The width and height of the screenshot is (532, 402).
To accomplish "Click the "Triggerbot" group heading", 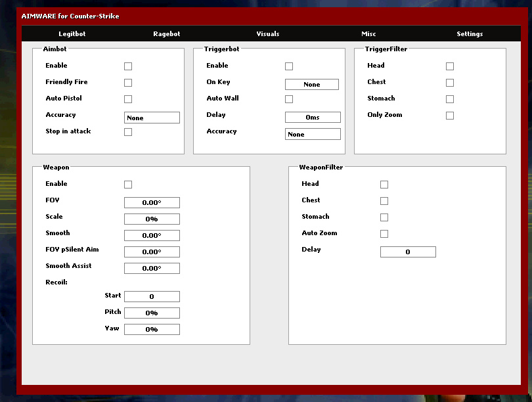I will point(221,49).
